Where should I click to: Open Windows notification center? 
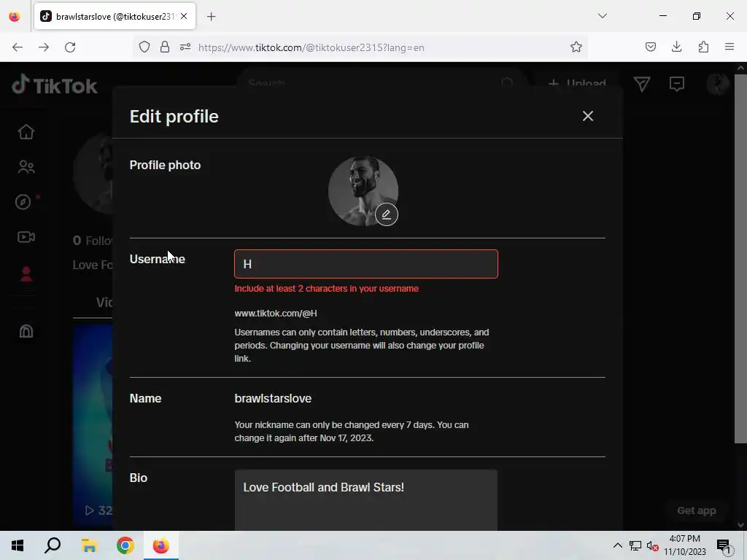pyautogui.click(x=724, y=545)
